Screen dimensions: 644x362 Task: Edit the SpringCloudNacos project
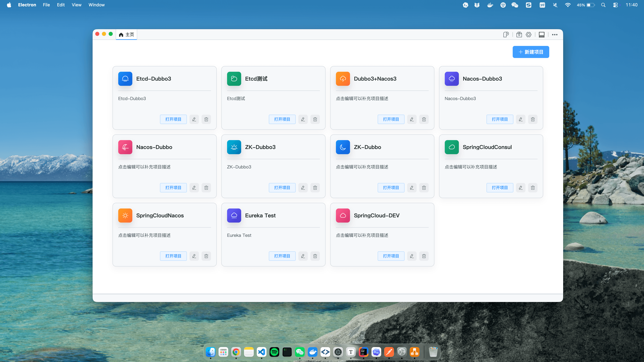point(194,256)
